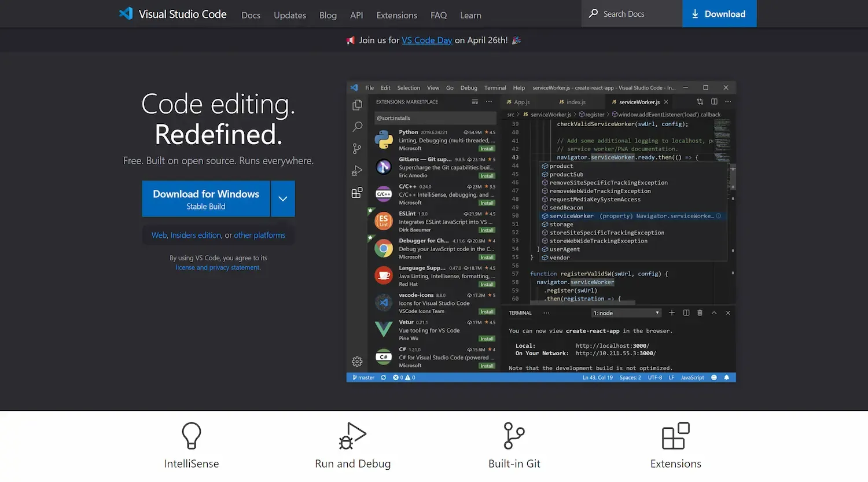
Task: Click the Manage gear icon at the bottom
Action: click(x=356, y=361)
